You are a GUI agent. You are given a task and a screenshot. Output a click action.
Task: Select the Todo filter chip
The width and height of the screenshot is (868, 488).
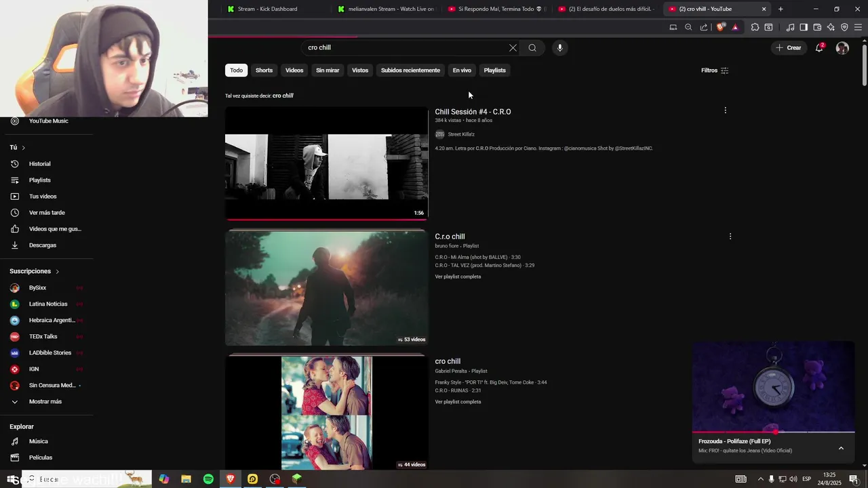pos(236,70)
